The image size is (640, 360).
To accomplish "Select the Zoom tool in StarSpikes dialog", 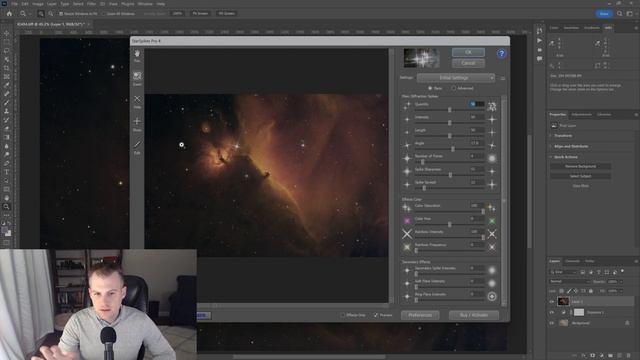I will 137,76.
